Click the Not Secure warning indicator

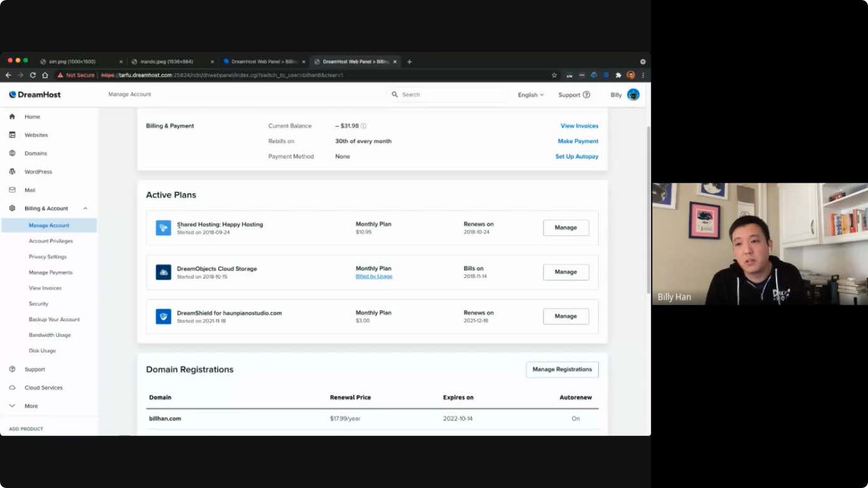[x=75, y=75]
